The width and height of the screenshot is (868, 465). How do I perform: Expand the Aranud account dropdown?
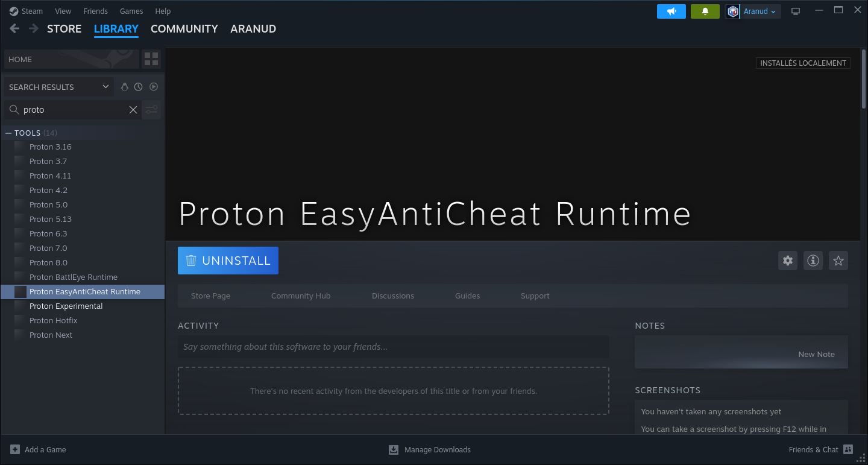point(759,11)
